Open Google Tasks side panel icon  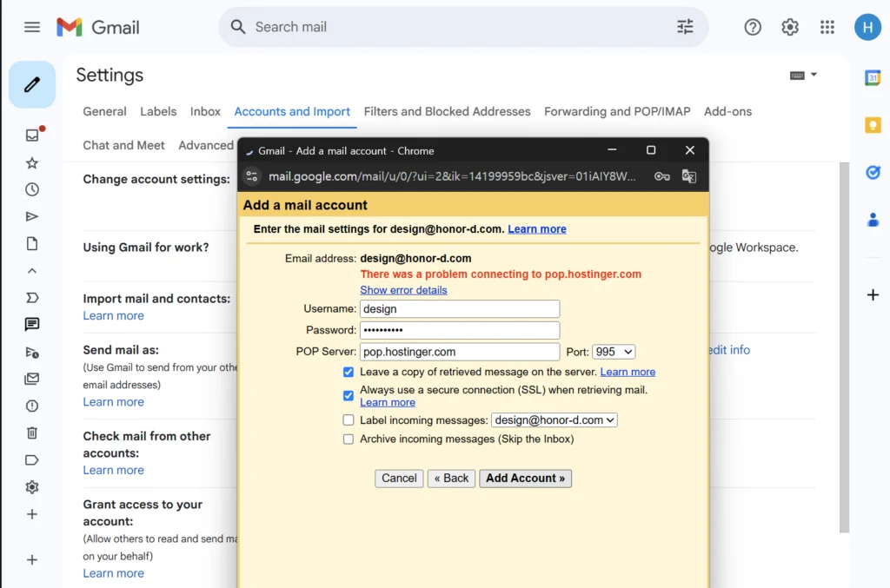[x=873, y=172]
